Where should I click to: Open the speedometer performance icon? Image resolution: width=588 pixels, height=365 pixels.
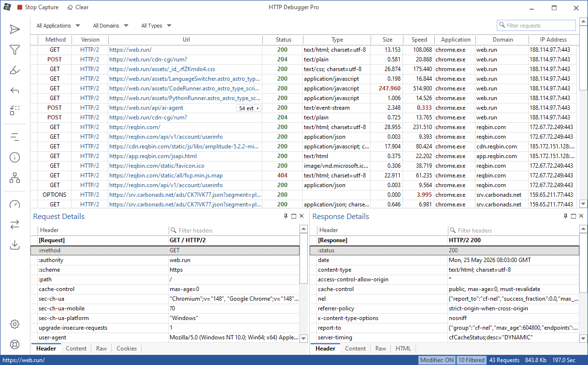coord(15,204)
